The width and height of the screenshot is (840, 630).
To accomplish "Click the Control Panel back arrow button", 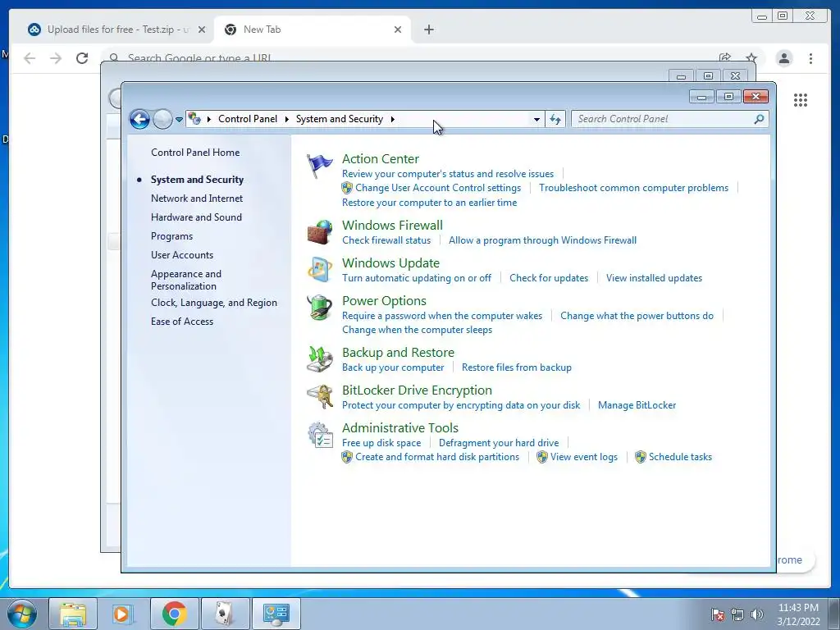I will coord(139,119).
